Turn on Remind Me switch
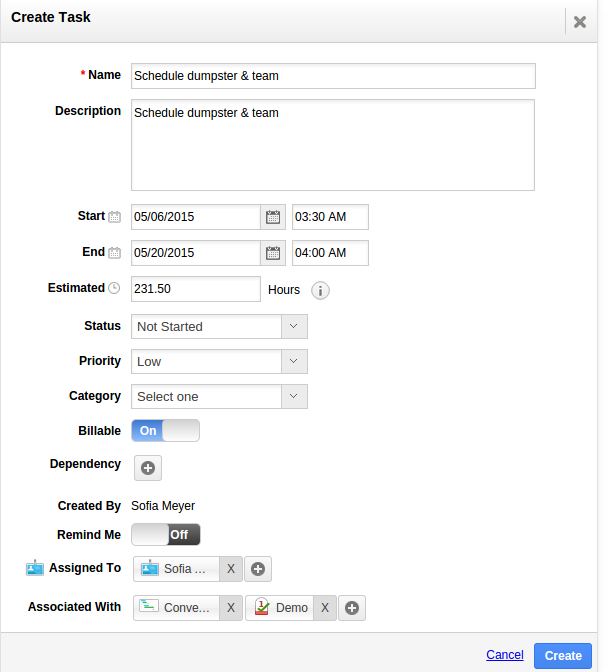Viewport: 611px width, 672px height. [165, 534]
